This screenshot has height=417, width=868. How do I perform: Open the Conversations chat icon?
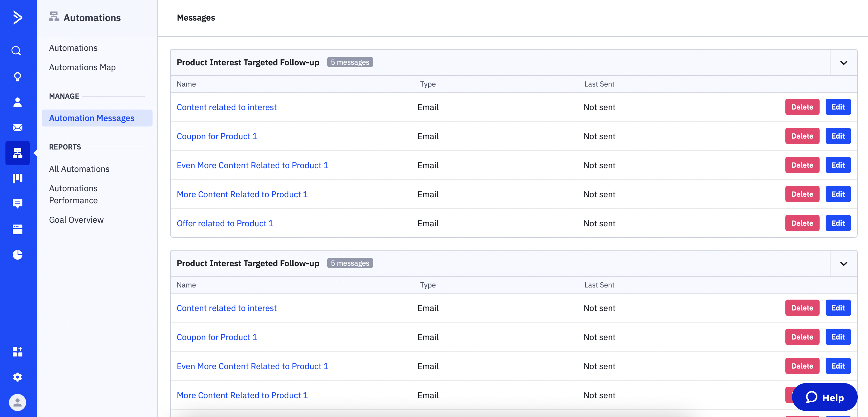tap(17, 203)
